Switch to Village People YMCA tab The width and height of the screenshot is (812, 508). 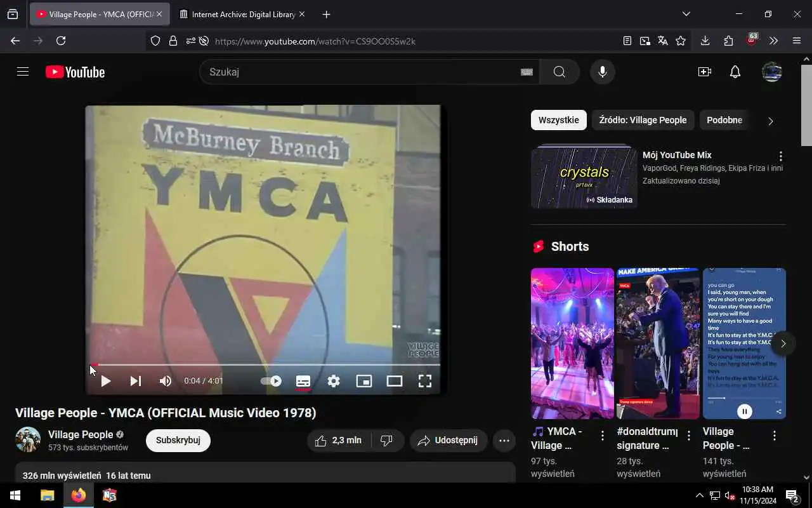[100, 14]
